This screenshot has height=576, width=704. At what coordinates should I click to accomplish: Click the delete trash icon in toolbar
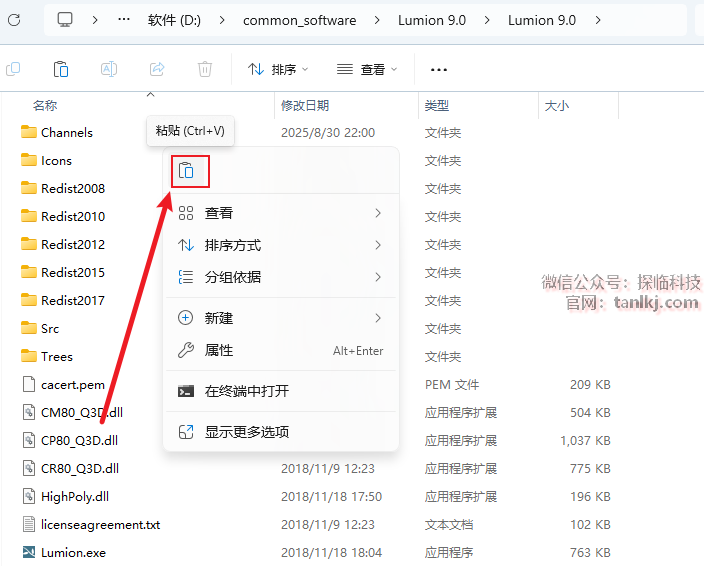[205, 69]
